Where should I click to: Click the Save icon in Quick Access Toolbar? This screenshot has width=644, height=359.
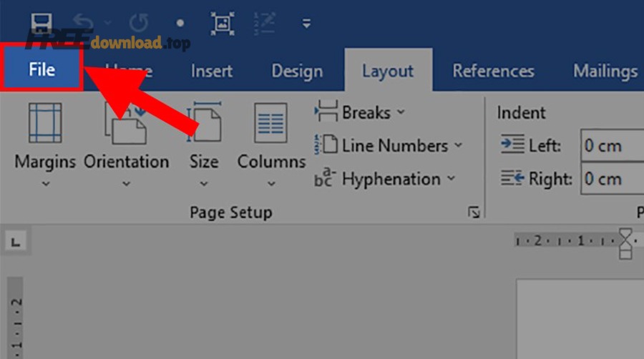point(42,24)
